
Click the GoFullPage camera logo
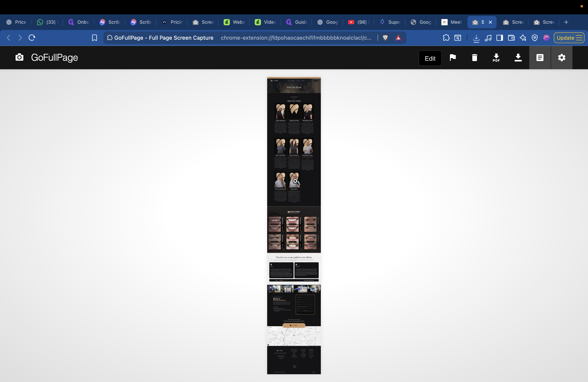coord(19,57)
